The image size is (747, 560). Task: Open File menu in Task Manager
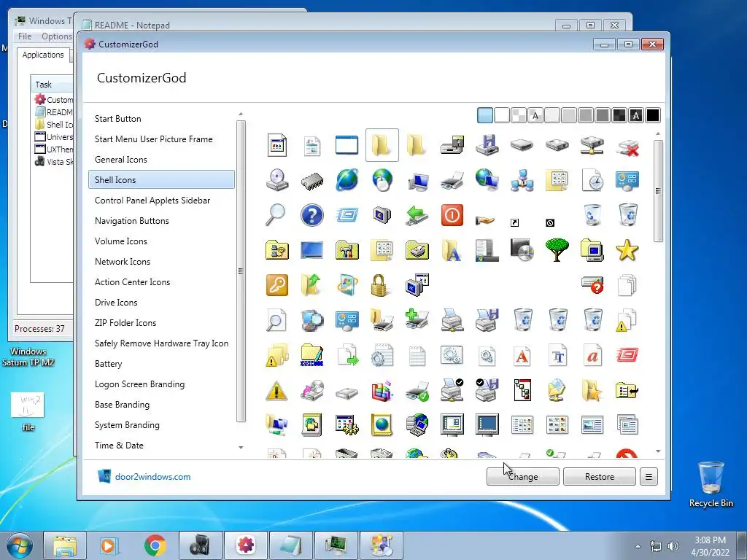pyautogui.click(x=25, y=36)
